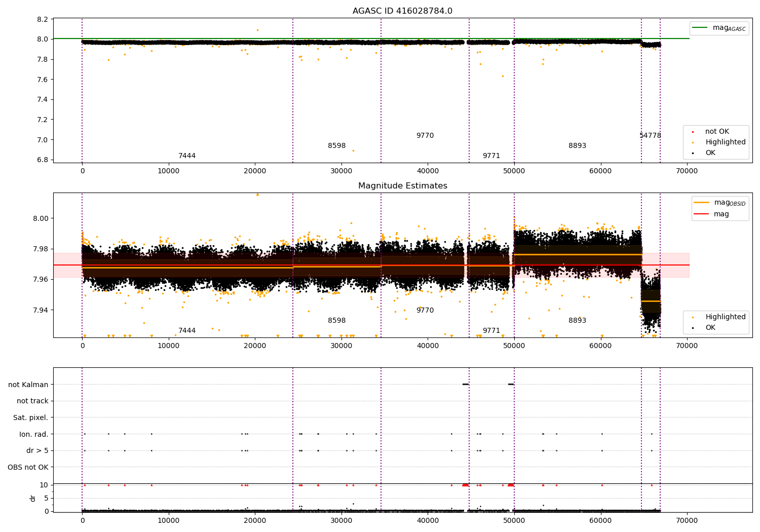Click the 20000 x-tick under the bottom plot
The image size is (760, 532).
click(255, 521)
